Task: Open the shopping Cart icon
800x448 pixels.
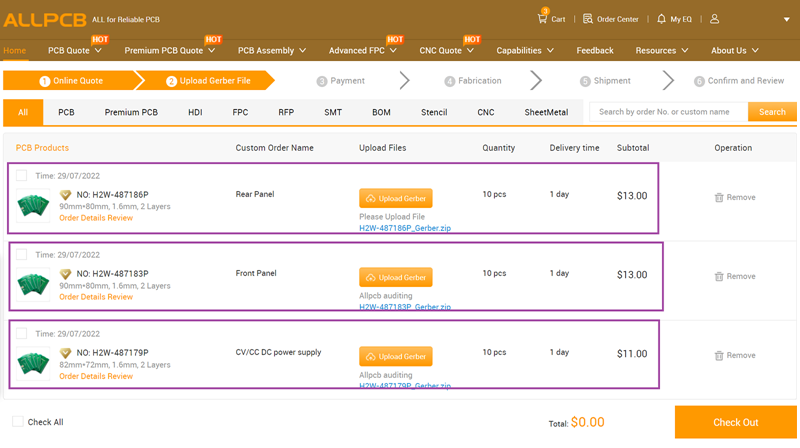Action: click(542, 18)
